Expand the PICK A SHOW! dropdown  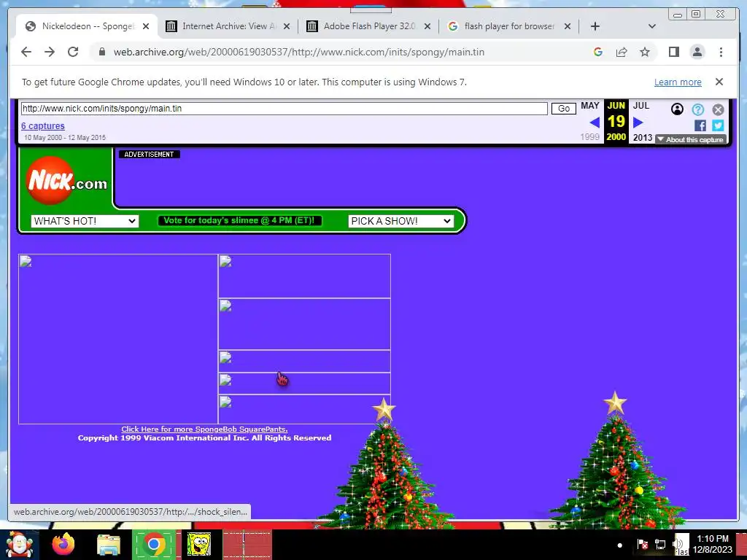coord(400,221)
